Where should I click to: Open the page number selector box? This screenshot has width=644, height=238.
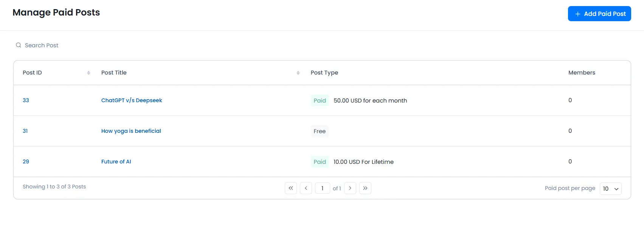(x=322, y=188)
